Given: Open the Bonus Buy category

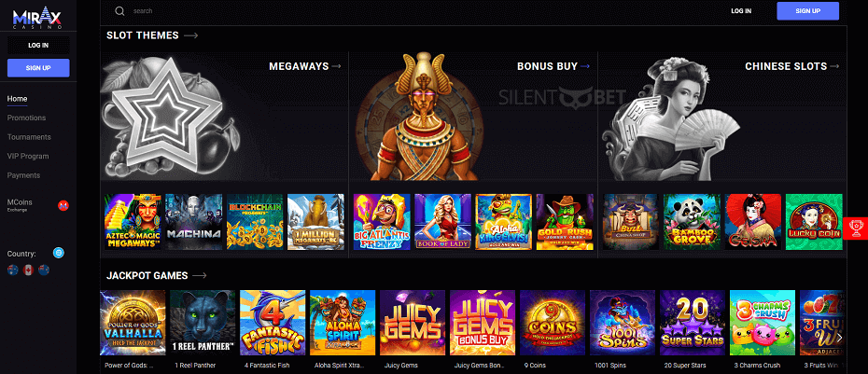Looking at the screenshot, I should 553,66.
